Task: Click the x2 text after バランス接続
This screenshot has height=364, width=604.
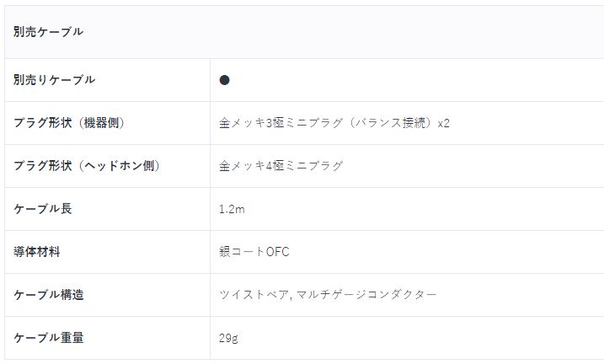Action: point(443,123)
